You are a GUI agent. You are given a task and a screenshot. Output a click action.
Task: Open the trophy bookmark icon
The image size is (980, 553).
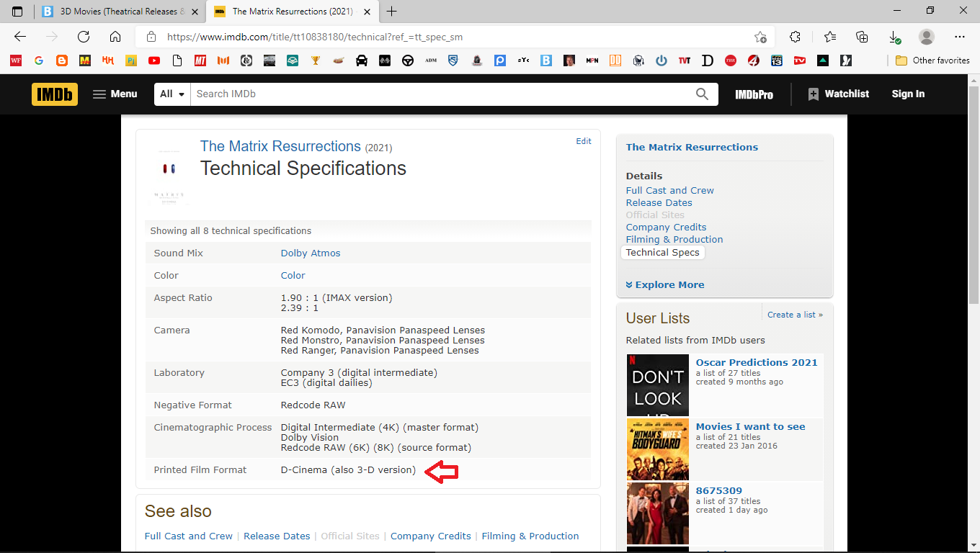click(x=316, y=60)
